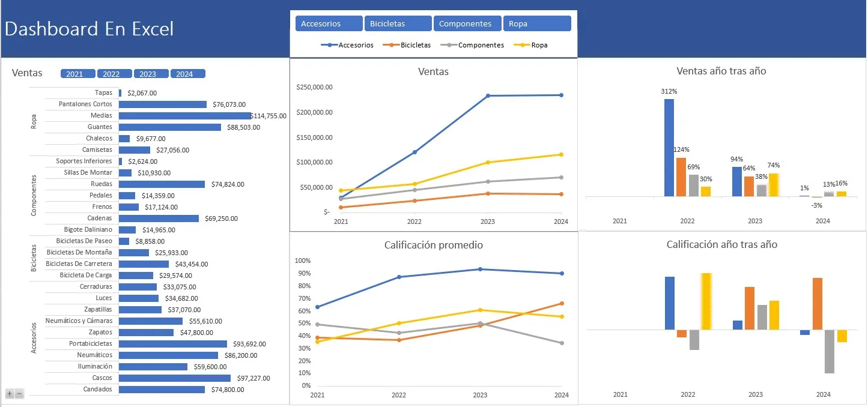Image resolution: width=868 pixels, height=407 pixels.
Task: Click the Neumáticos y Cámaras row label
Action: [79, 321]
